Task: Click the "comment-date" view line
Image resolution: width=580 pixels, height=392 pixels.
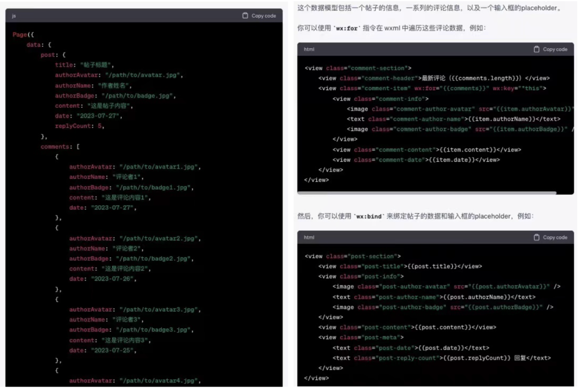Action: pos(416,160)
